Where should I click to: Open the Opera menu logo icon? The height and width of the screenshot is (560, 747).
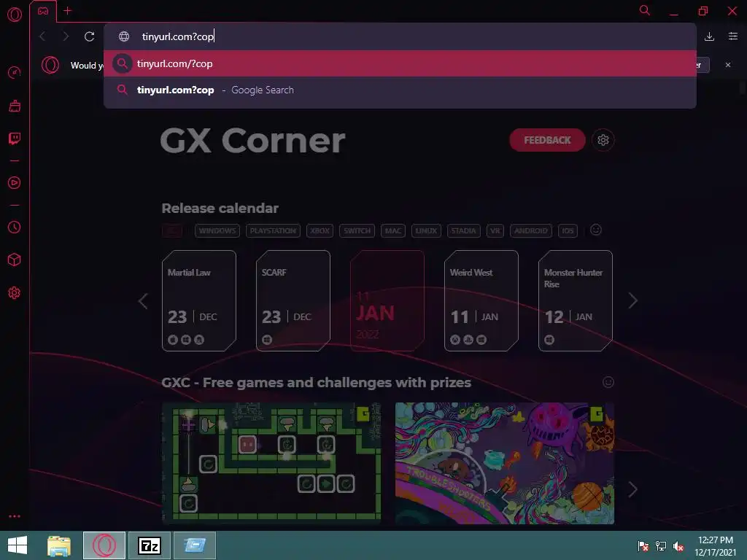[x=15, y=15]
